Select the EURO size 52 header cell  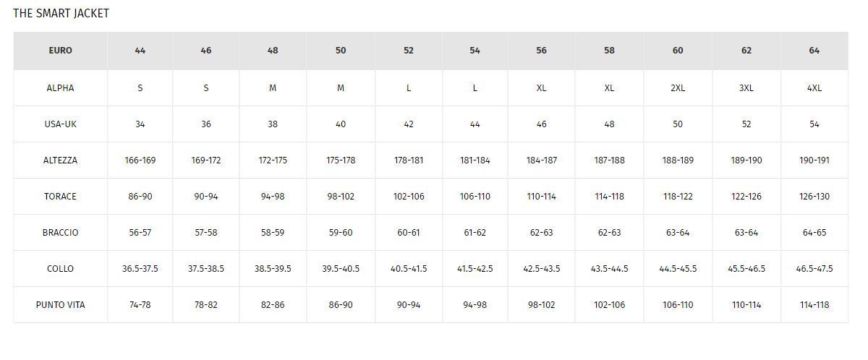409,51
